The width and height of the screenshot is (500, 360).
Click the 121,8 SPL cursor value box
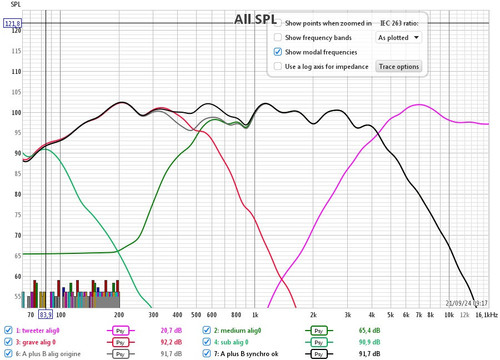[12, 23]
